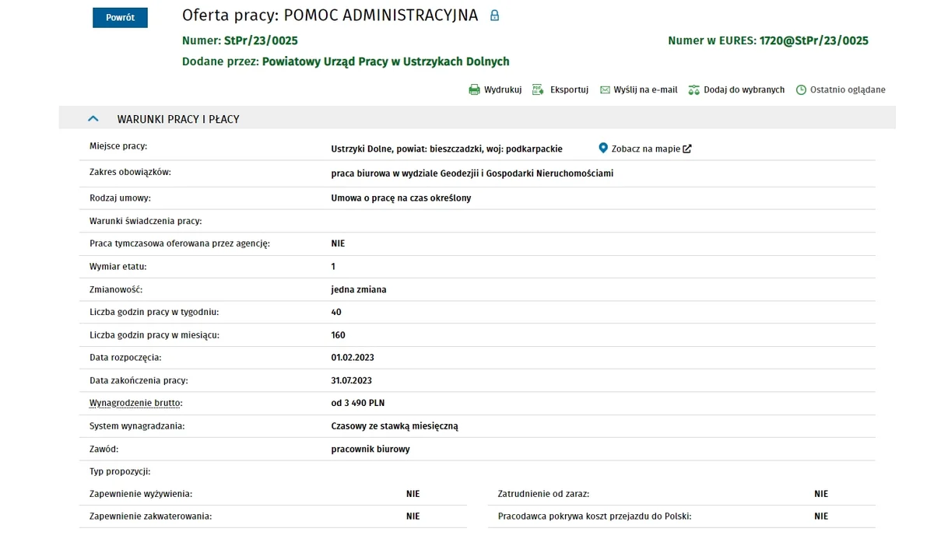Viewport: 948px width, 560px height.
Task: Click the Wymiar etatu value 1
Action: (x=333, y=266)
